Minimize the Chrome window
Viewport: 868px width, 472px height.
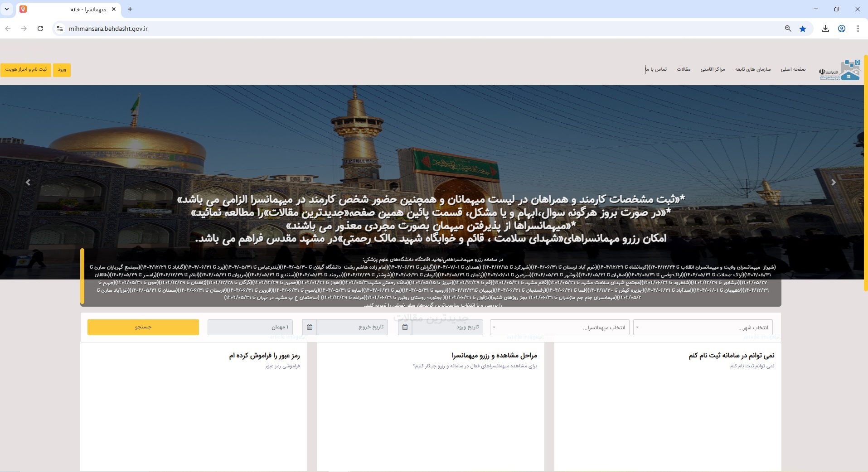click(x=816, y=9)
